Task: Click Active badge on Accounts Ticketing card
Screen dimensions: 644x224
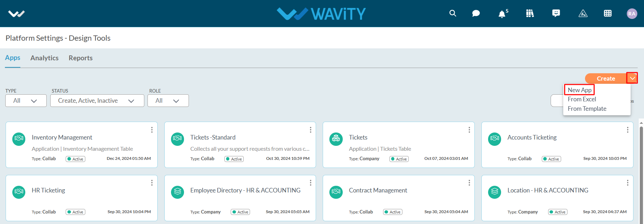Action: pyautogui.click(x=551, y=159)
